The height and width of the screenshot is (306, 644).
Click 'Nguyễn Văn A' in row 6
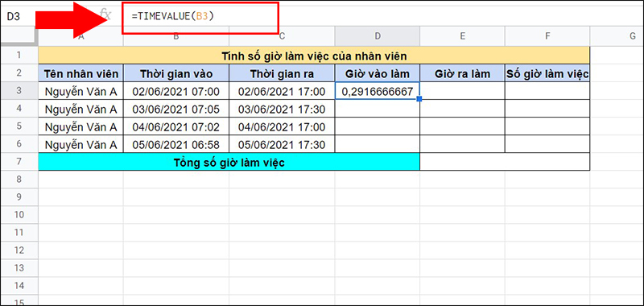tap(81, 145)
